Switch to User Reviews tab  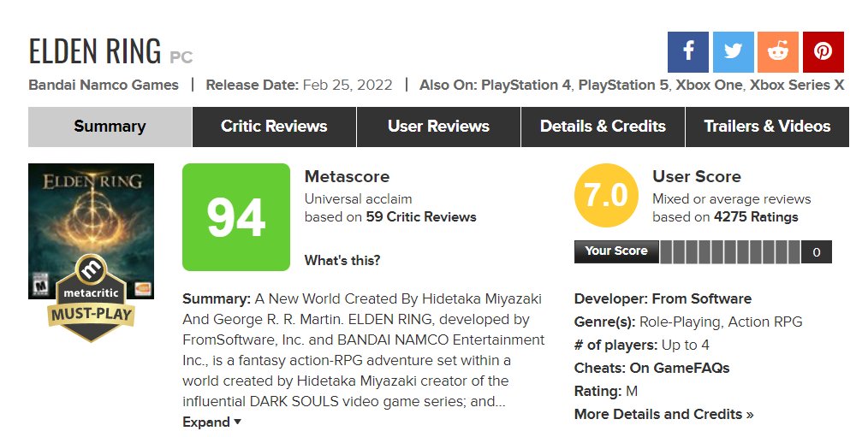click(438, 127)
